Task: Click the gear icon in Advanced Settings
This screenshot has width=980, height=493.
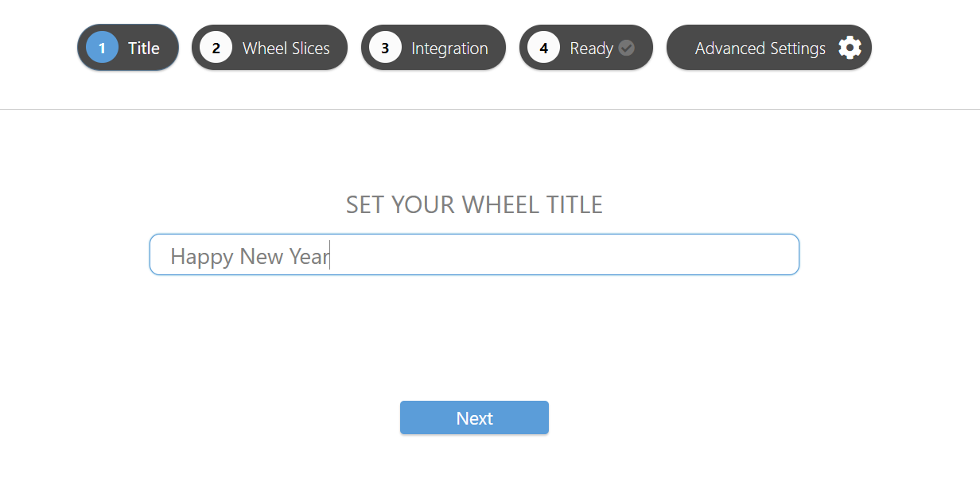Action: click(x=850, y=48)
